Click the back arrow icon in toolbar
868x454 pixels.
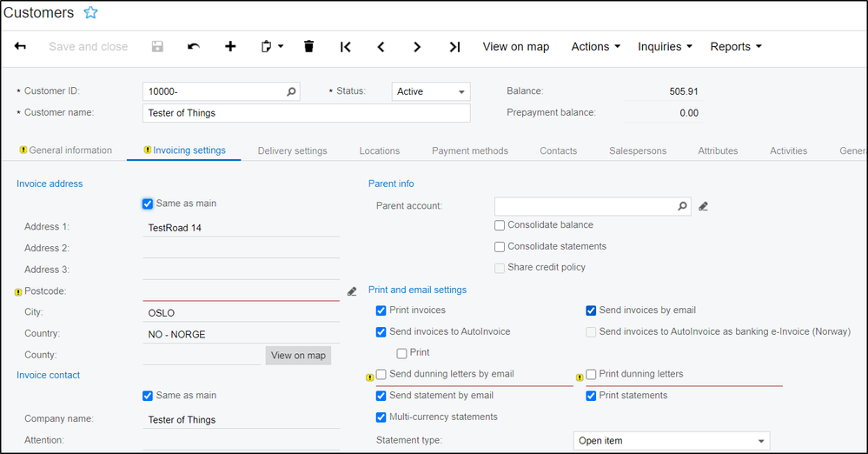(x=21, y=47)
